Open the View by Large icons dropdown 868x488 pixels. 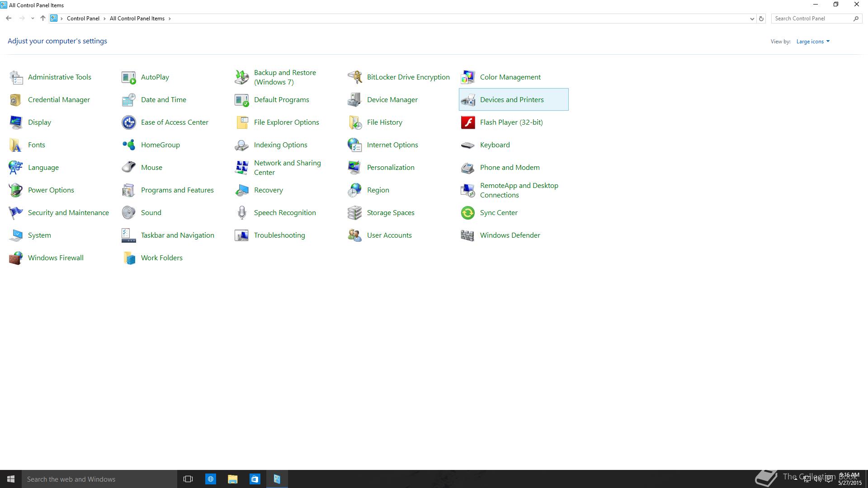pyautogui.click(x=813, y=42)
